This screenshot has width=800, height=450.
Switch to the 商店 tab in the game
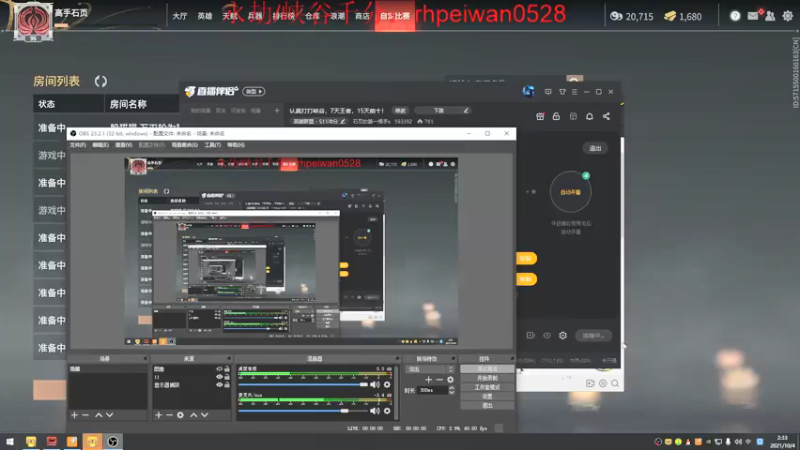tap(362, 16)
